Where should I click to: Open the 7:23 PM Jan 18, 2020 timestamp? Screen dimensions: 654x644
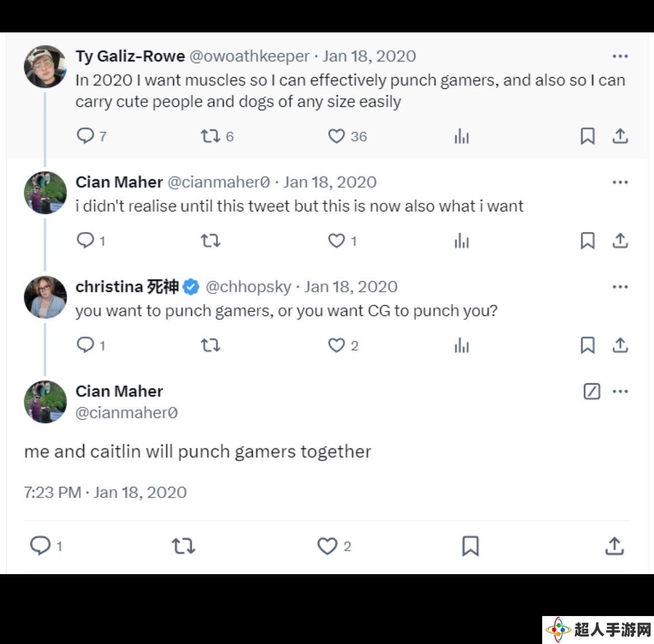pyautogui.click(x=106, y=493)
